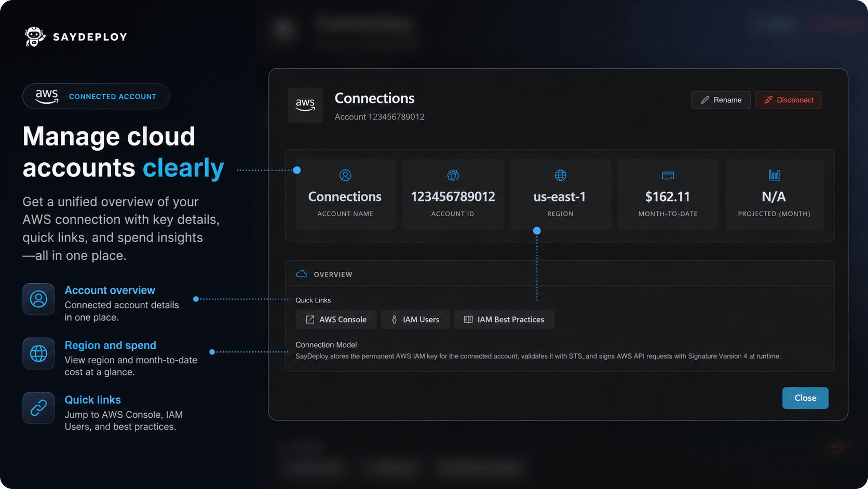Click the month-to-date credit card icon
This screenshot has height=489, width=868.
[668, 175]
